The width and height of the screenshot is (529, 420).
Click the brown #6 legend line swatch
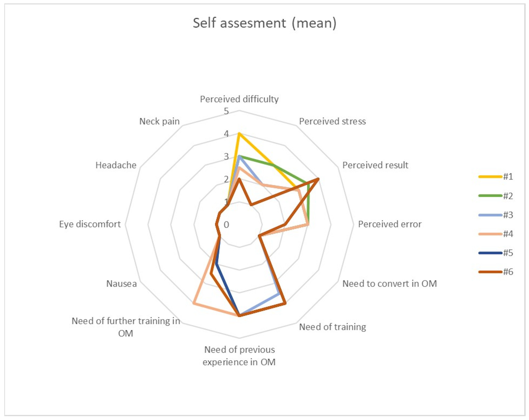point(490,272)
